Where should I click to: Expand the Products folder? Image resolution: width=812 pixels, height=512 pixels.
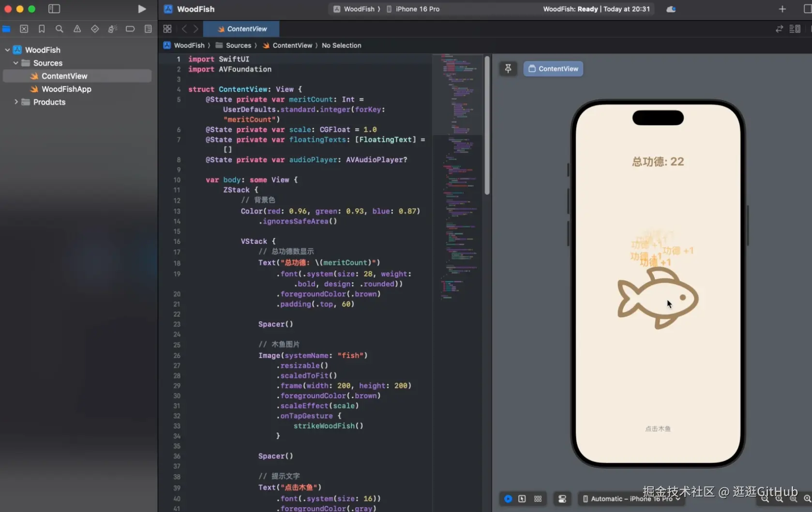pyautogui.click(x=16, y=102)
